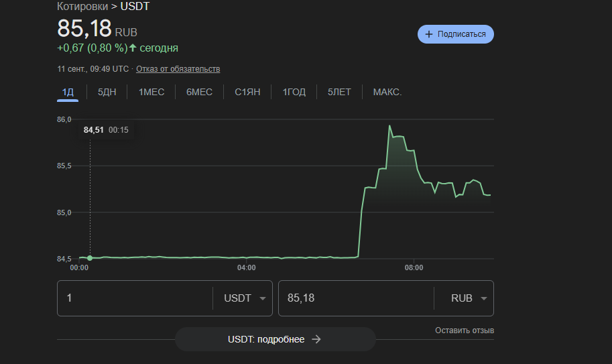The width and height of the screenshot is (612, 364).
Task: Click the 84,51 tooltip value
Action: click(x=94, y=130)
